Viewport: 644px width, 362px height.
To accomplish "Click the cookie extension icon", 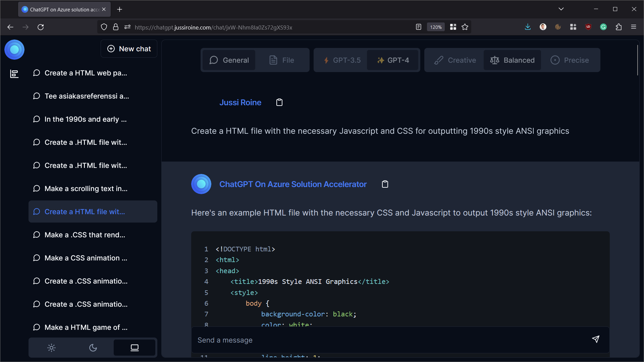I will 558,27.
